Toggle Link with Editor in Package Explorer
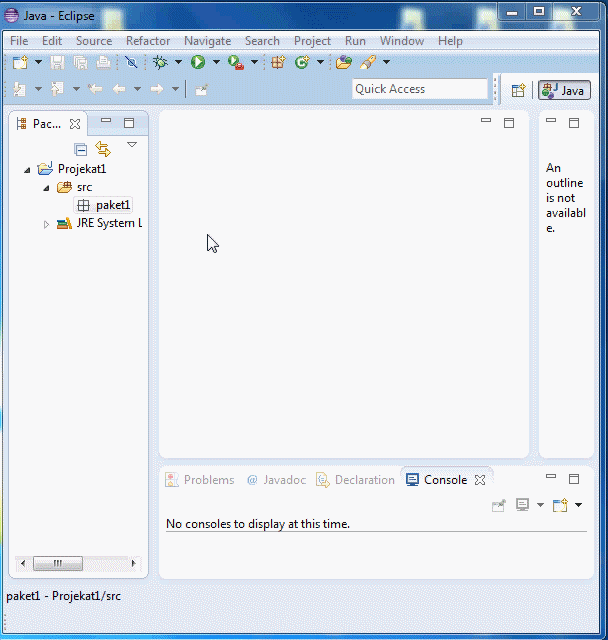 (103, 149)
